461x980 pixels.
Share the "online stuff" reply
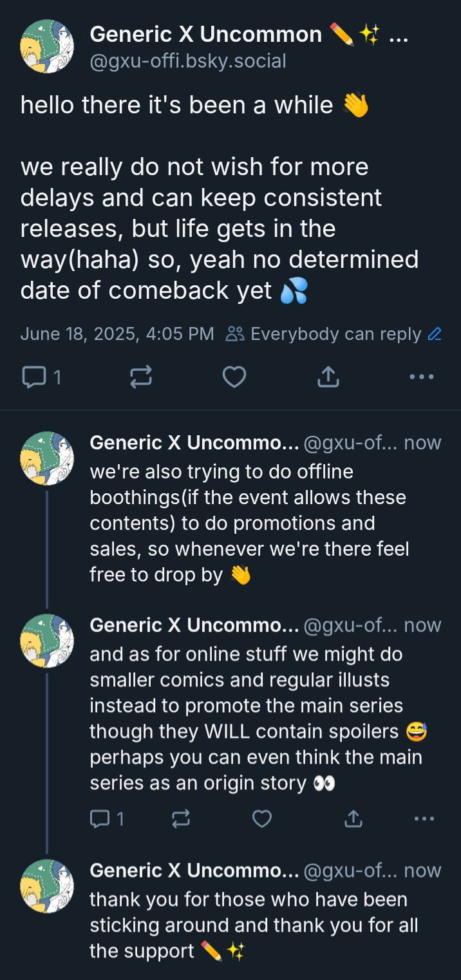coord(353,818)
